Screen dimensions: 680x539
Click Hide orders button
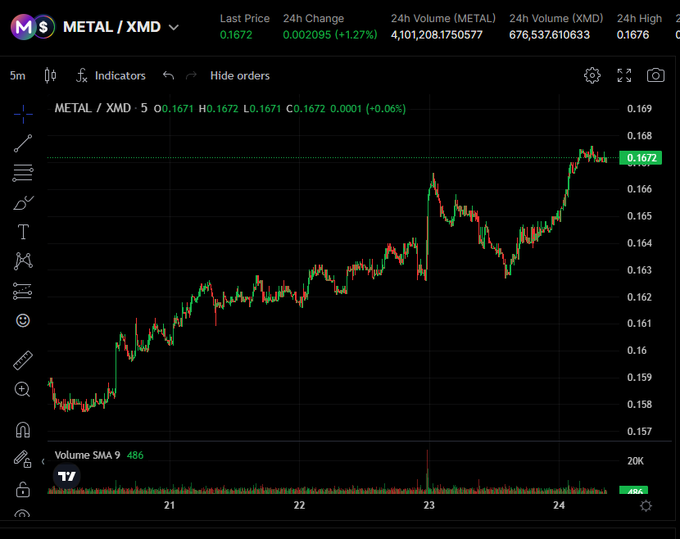240,75
